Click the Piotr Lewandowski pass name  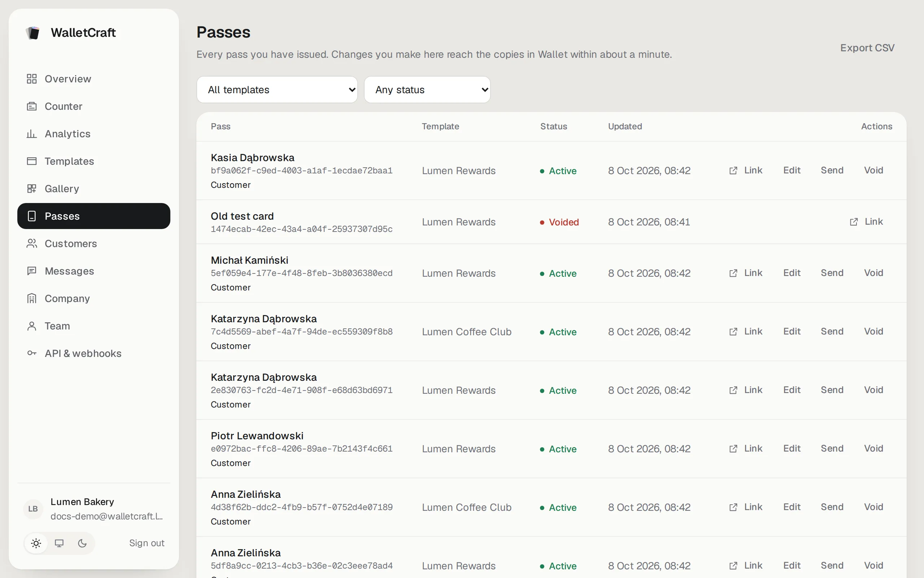257,436
